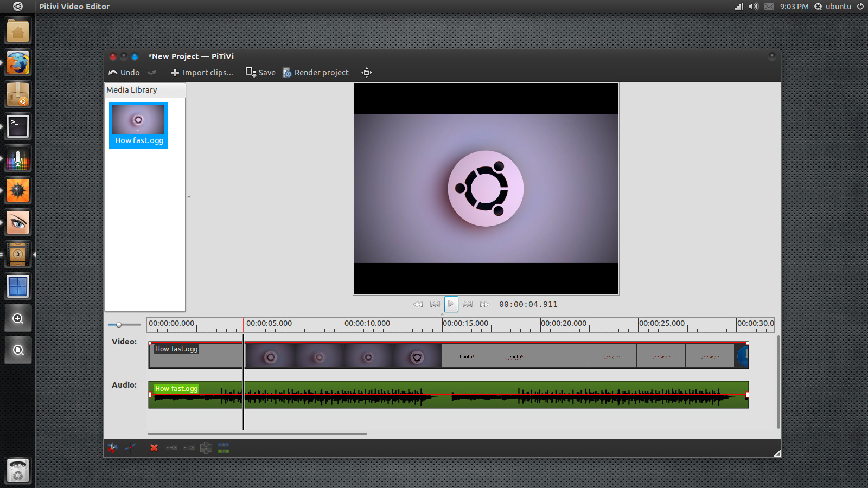Click the button at the top-right of the PiTiVi title bar

point(772,56)
